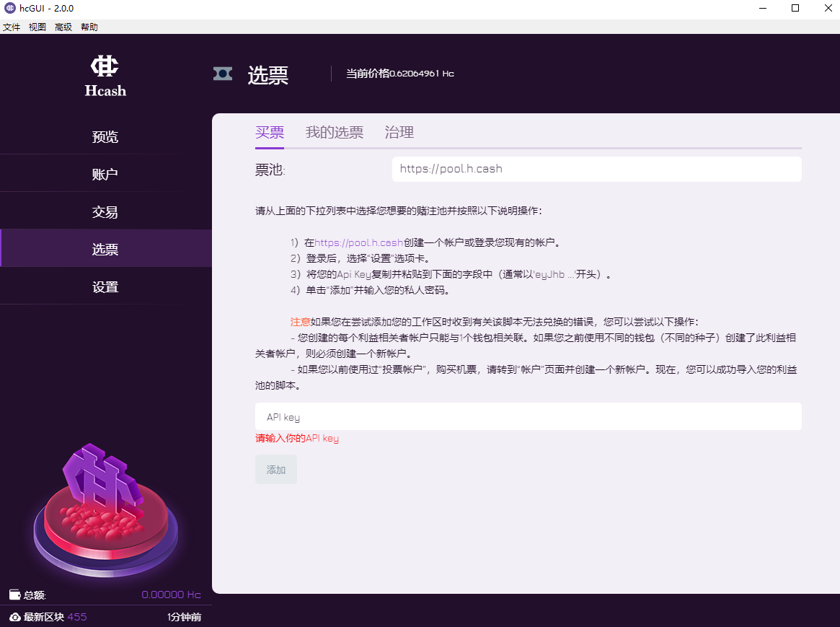Minimize the hcGUI window

click(x=763, y=9)
